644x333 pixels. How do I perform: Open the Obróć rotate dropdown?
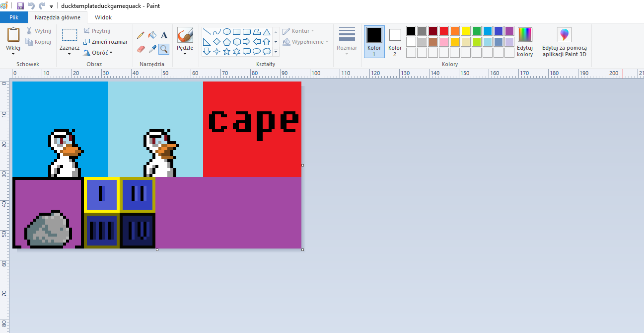[98, 53]
